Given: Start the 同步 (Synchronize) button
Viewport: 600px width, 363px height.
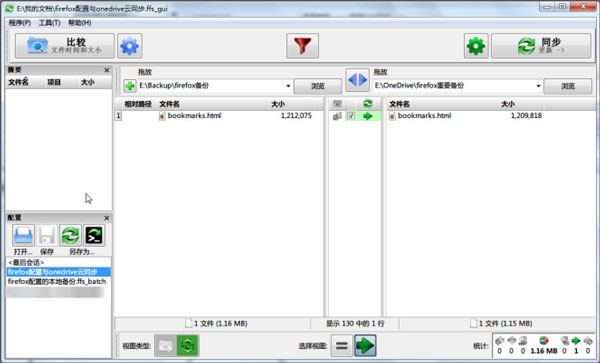Looking at the screenshot, I should click(x=541, y=46).
